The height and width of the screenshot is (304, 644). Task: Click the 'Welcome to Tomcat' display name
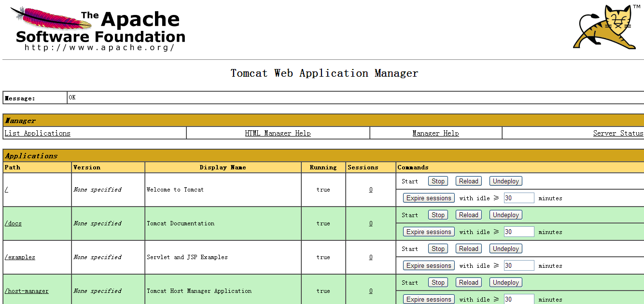[x=175, y=190]
